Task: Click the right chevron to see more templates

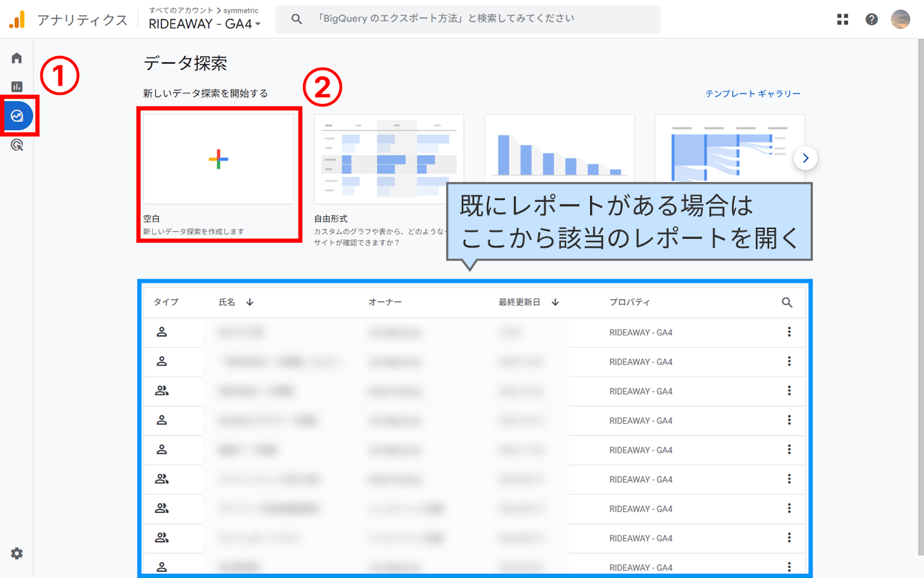Action: click(x=806, y=158)
